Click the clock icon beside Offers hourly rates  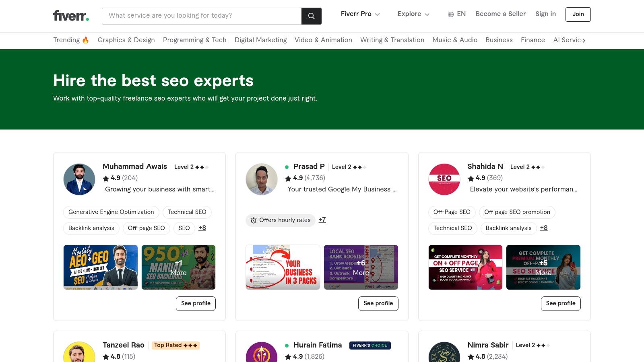(253, 220)
